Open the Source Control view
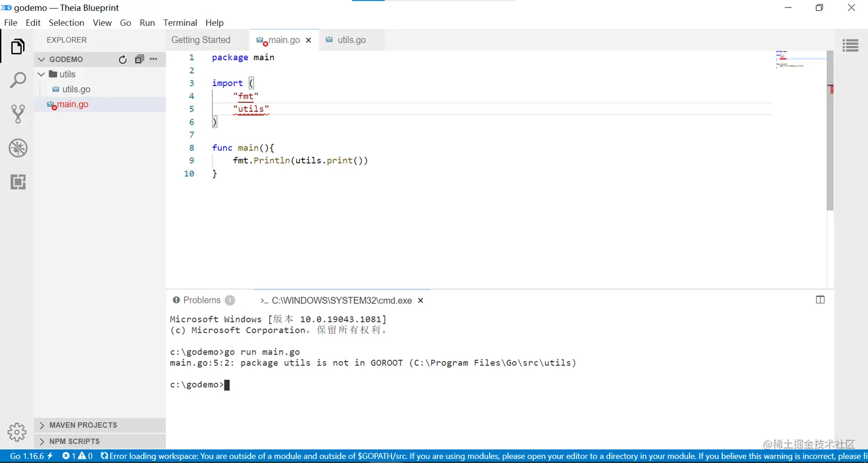This screenshot has height=463, width=868. (x=17, y=113)
